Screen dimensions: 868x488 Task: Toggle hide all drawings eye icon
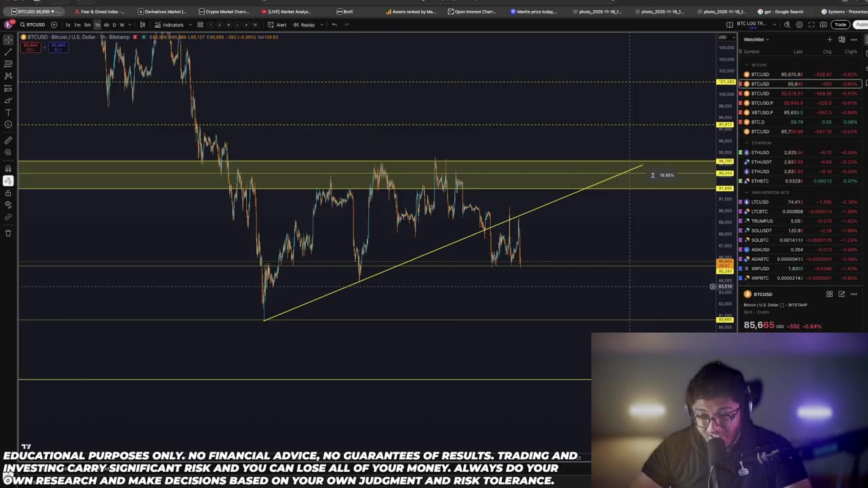8,205
